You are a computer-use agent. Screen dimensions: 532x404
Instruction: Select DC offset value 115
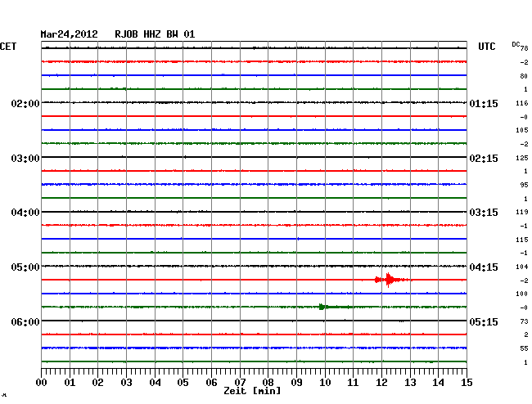pos(522,240)
